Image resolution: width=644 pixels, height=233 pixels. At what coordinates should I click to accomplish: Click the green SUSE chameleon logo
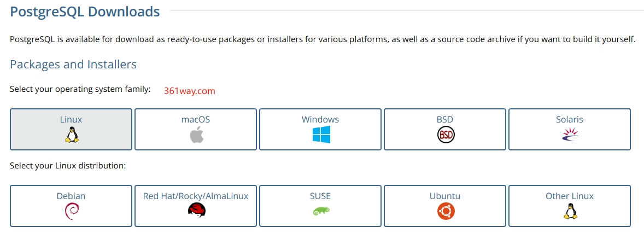pos(321,211)
